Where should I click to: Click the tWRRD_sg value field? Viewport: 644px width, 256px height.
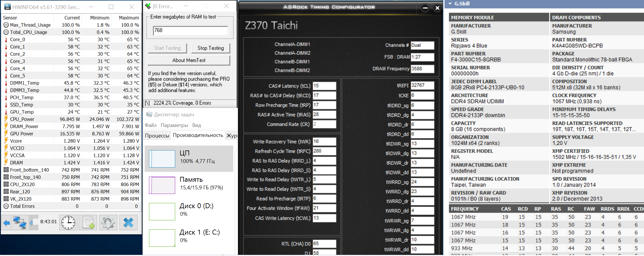(423, 182)
